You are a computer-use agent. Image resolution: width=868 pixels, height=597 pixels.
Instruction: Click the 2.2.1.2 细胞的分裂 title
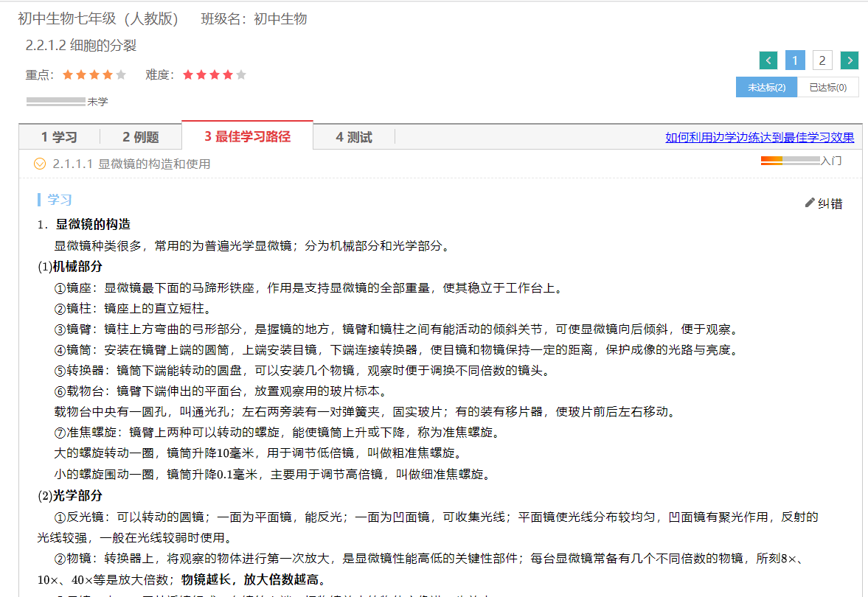(x=81, y=46)
